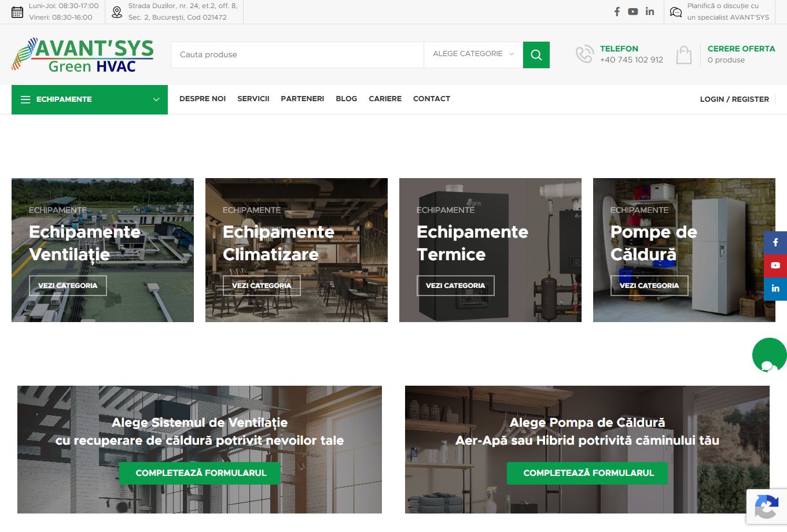Image resolution: width=787 pixels, height=532 pixels.
Task: Open CARIERE menu item
Action: [x=385, y=99]
